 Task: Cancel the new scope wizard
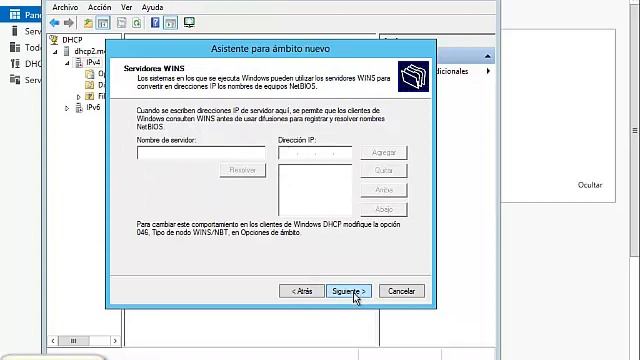pos(402,291)
